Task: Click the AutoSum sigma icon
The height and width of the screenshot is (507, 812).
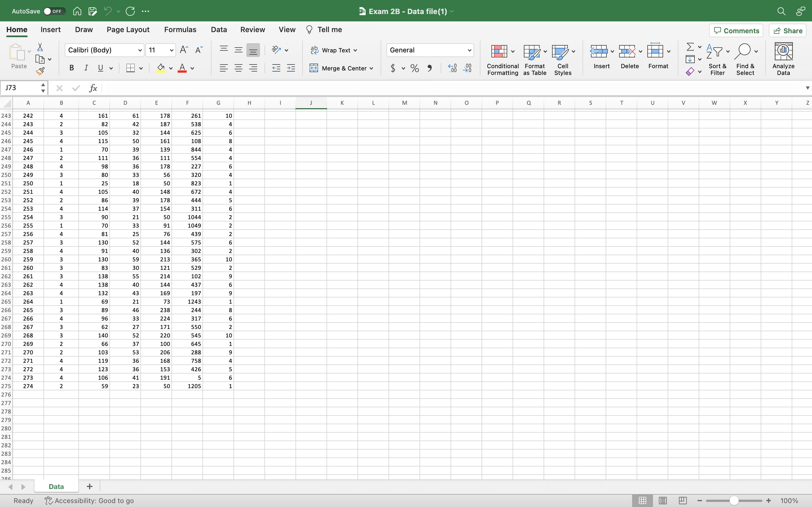Action: [x=690, y=46]
